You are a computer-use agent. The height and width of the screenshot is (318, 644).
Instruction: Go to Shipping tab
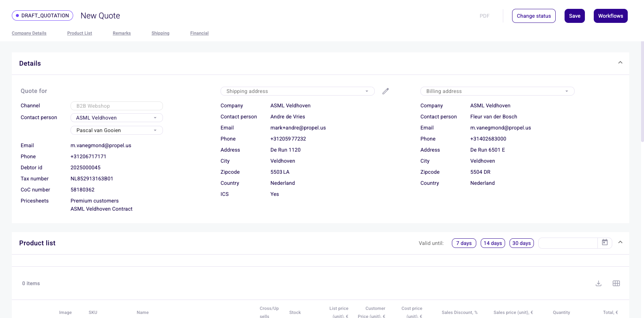coord(160,33)
